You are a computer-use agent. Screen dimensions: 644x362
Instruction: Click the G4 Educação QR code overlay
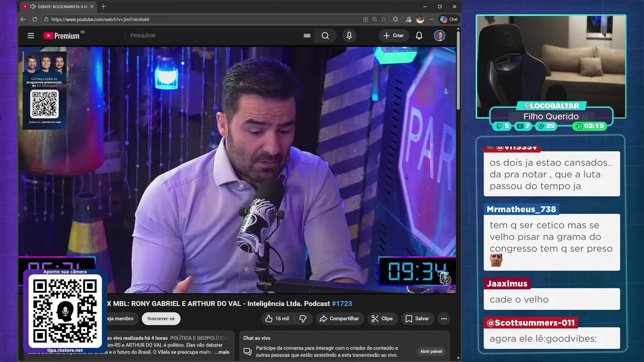[x=45, y=104]
